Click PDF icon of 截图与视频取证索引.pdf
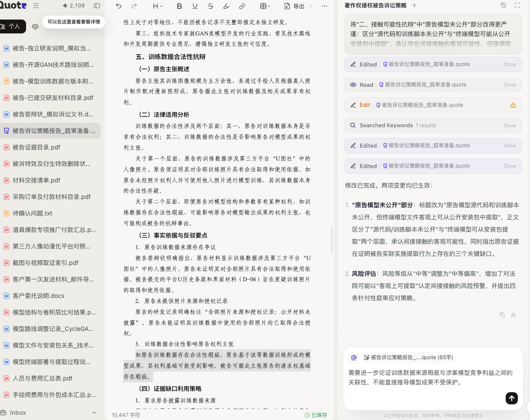 tap(7, 263)
